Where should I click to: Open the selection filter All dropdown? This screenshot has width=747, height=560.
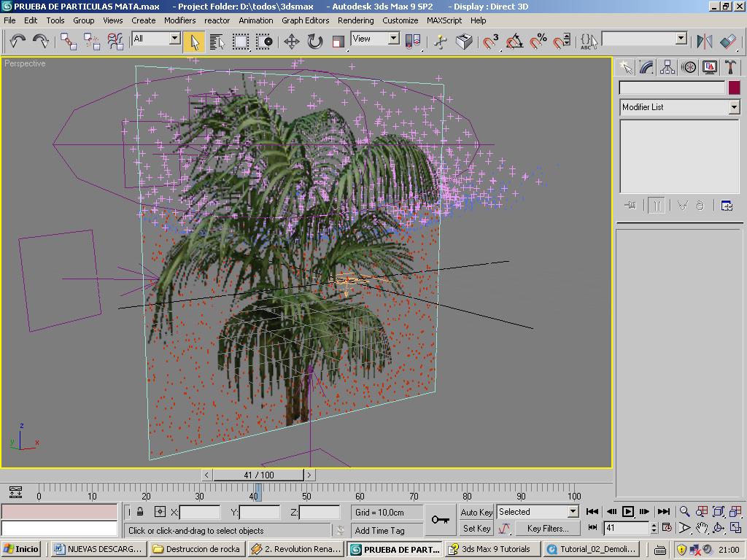(175, 38)
